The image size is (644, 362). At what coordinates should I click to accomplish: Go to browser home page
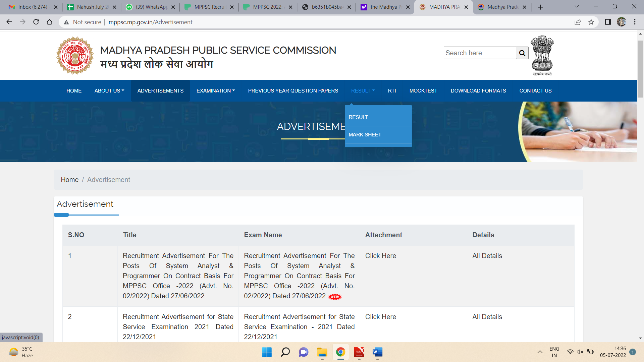pos(50,22)
